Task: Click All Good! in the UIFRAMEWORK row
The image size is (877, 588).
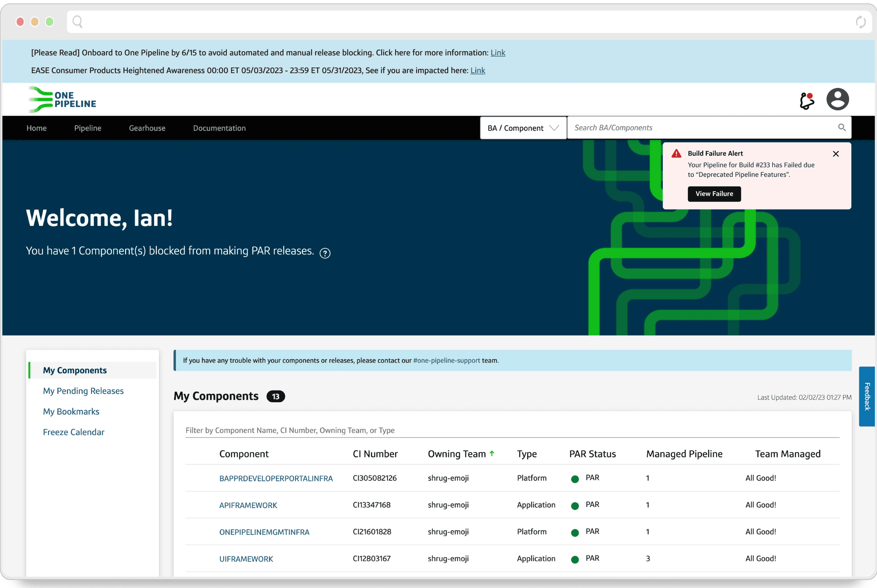Action: point(761,558)
